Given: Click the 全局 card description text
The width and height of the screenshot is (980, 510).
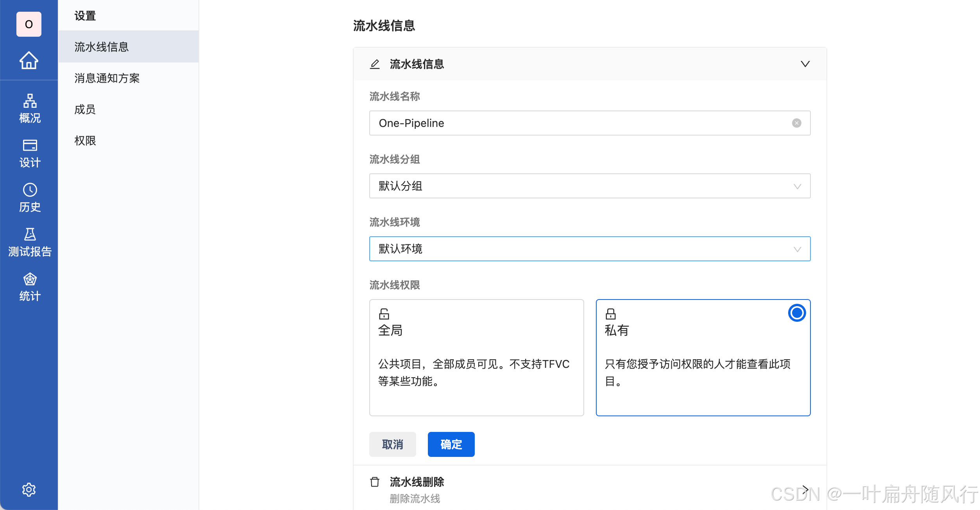Looking at the screenshot, I should (474, 373).
